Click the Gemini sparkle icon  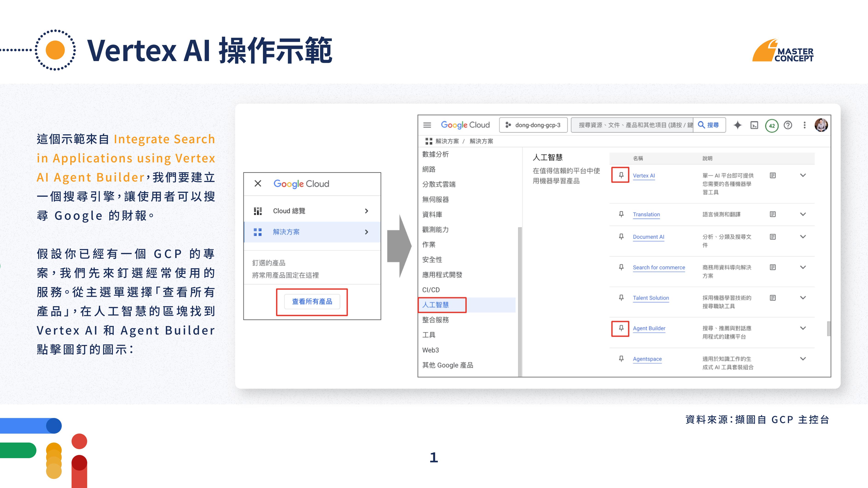tap(738, 125)
